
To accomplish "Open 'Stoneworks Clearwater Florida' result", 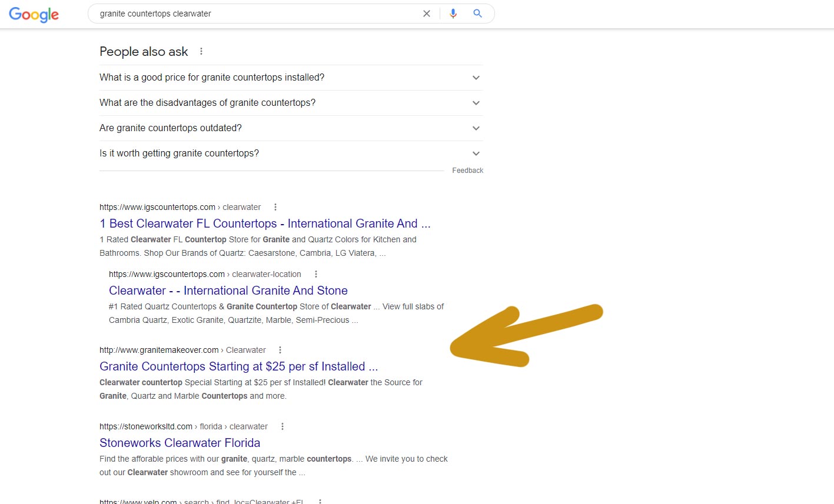I will [x=180, y=443].
